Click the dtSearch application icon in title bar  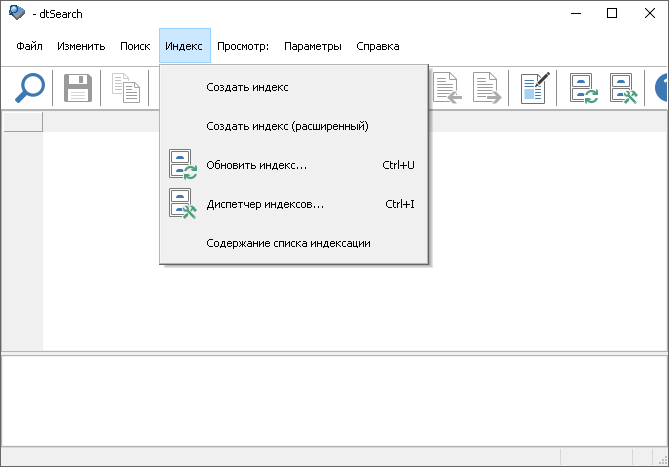(x=17, y=12)
